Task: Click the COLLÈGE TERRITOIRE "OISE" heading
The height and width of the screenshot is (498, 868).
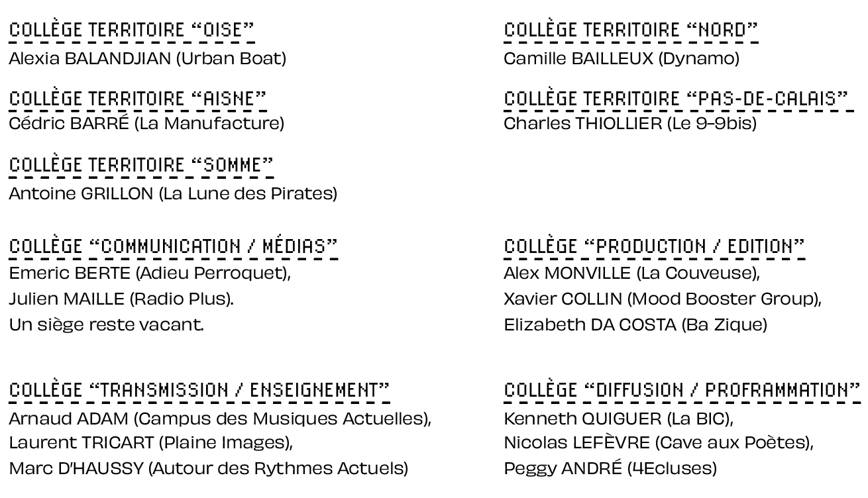Action: 132,30
